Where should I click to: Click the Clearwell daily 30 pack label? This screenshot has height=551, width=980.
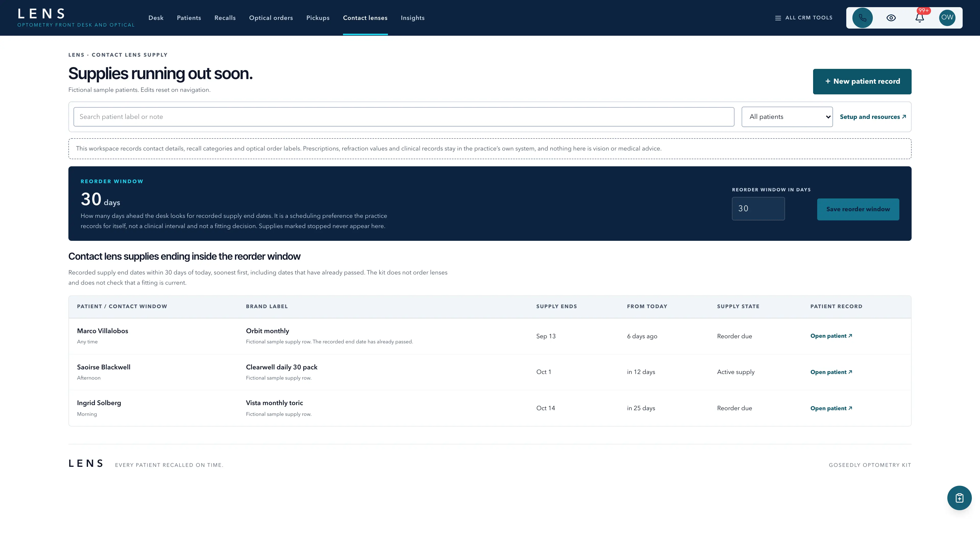tap(281, 367)
